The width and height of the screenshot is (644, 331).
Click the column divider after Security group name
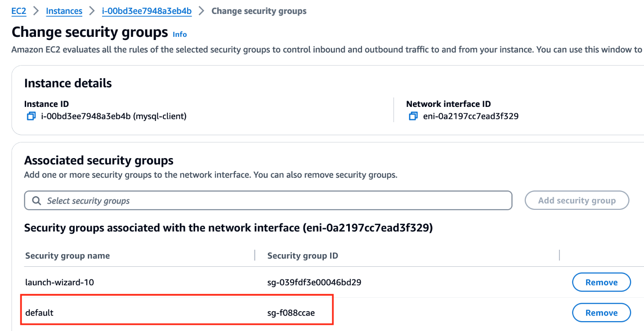255,255
